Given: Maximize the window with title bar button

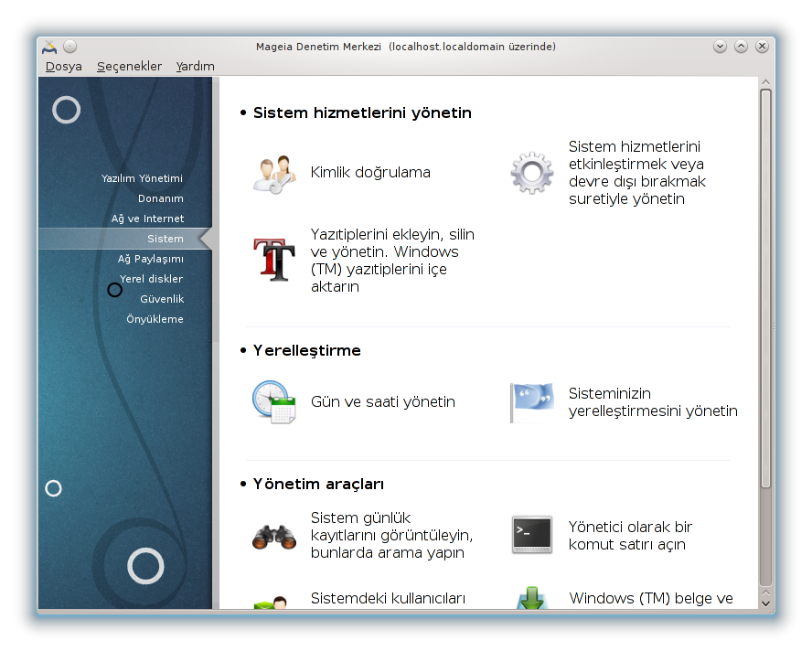Looking at the screenshot, I should click(741, 47).
